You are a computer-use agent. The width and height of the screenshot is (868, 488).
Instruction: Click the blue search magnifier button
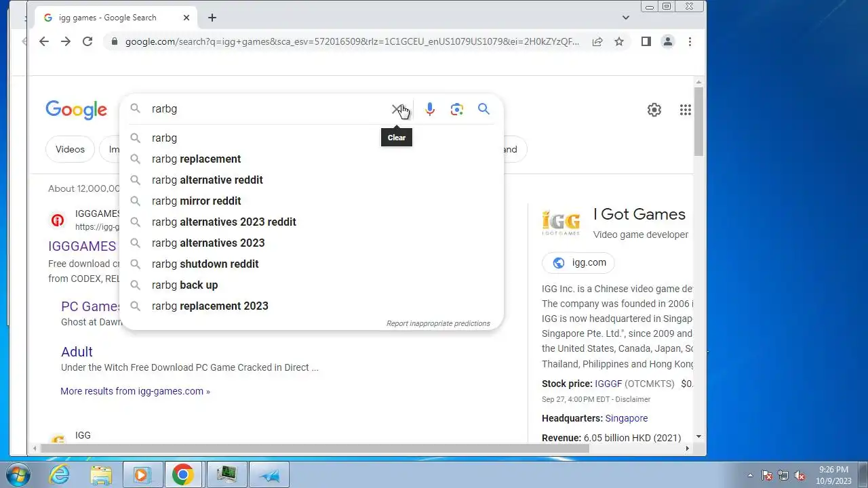pos(484,109)
